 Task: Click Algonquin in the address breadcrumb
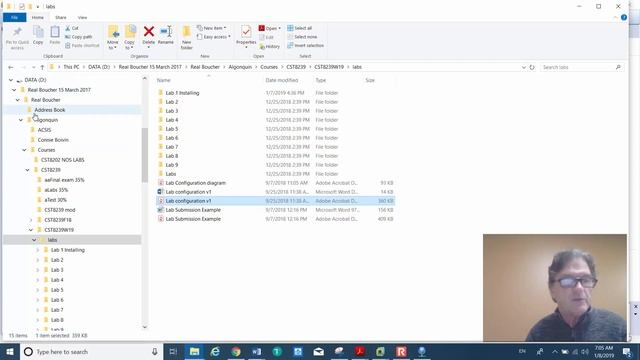[x=240, y=67]
